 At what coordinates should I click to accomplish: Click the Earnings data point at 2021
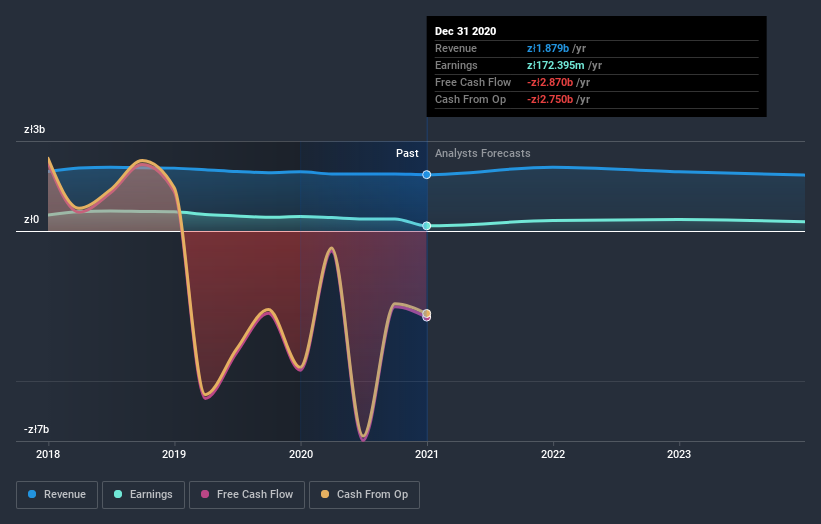tap(427, 226)
